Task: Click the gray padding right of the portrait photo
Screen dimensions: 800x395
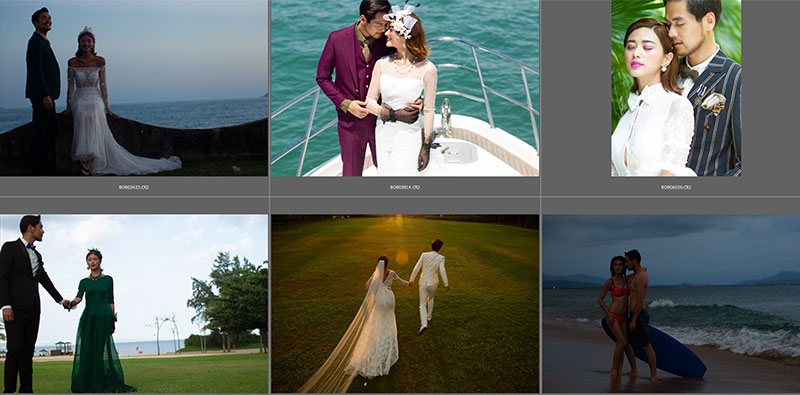Action: (x=770, y=88)
